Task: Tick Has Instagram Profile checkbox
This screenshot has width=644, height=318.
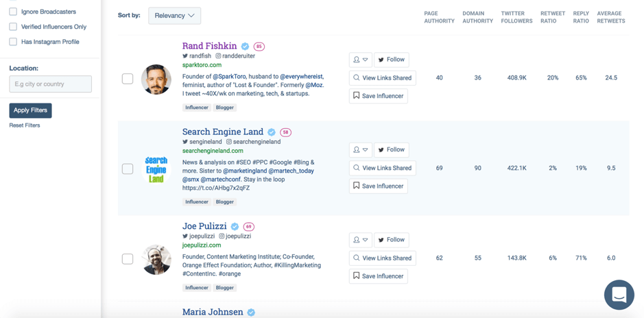Action: click(13, 42)
